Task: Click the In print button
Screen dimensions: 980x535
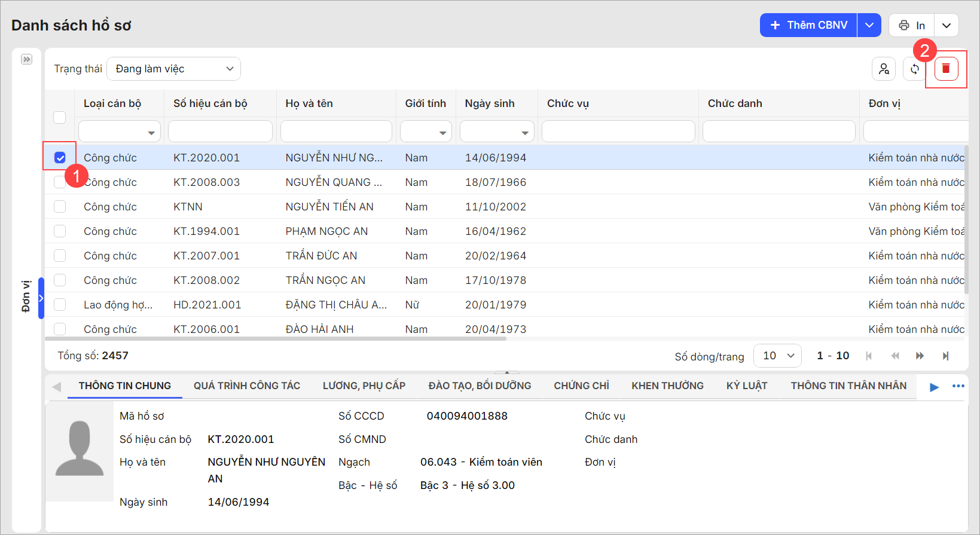Action: click(912, 25)
